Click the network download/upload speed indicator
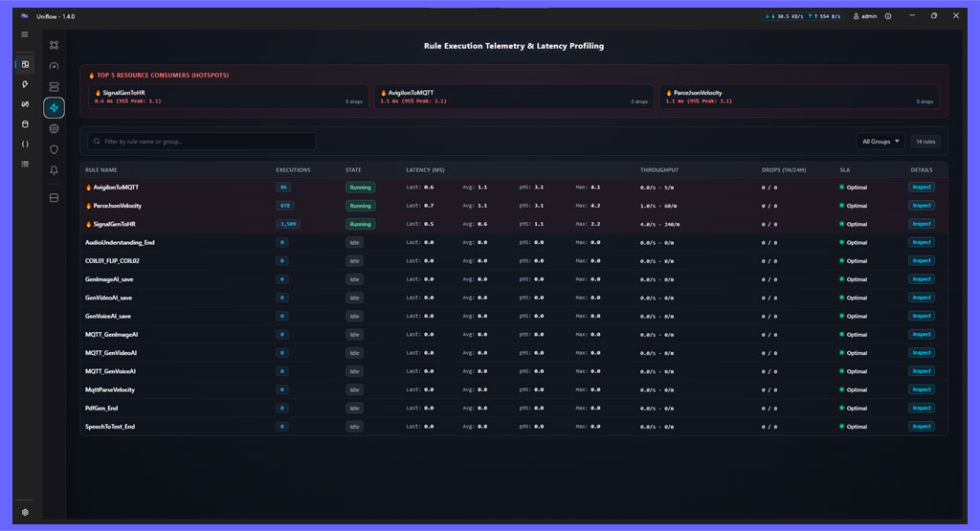 (x=803, y=16)
